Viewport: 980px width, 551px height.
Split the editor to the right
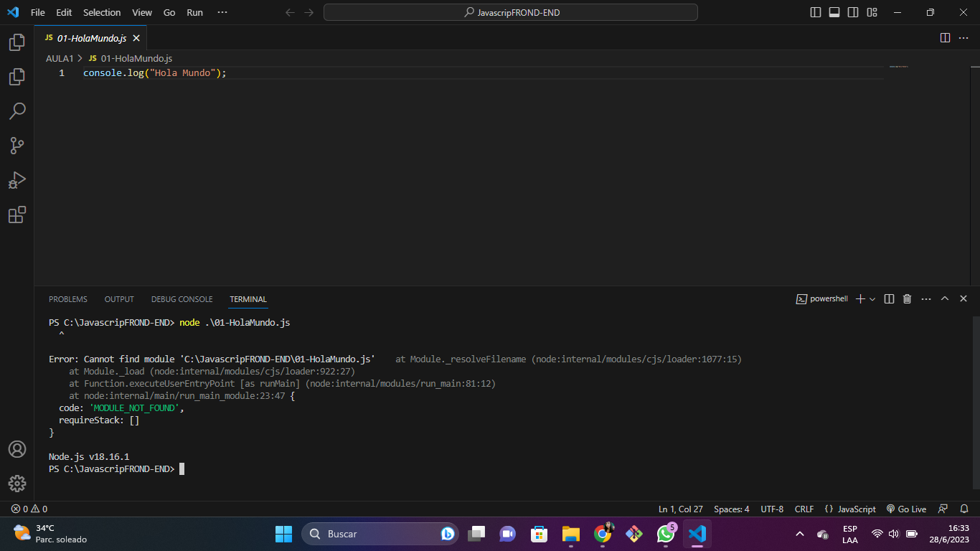[x=945, y=37]
